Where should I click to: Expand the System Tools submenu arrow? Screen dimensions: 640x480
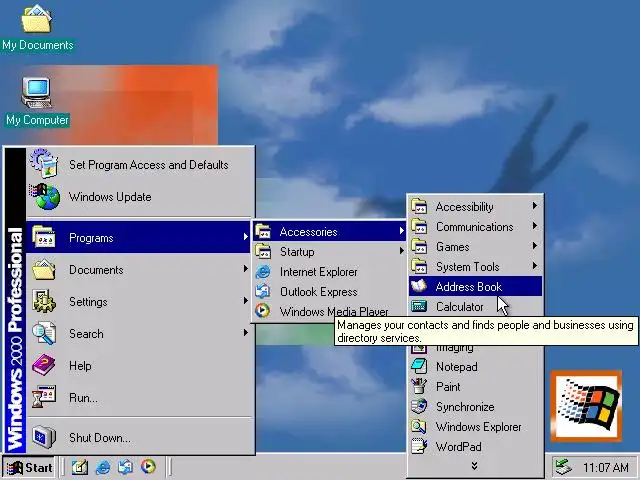pyautogui.click(x=535, y=266)
